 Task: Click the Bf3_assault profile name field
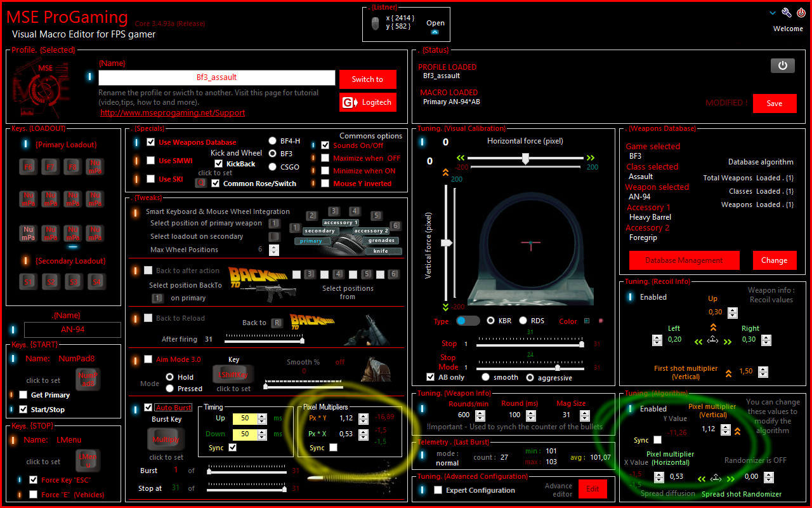(x=216, y=77)
